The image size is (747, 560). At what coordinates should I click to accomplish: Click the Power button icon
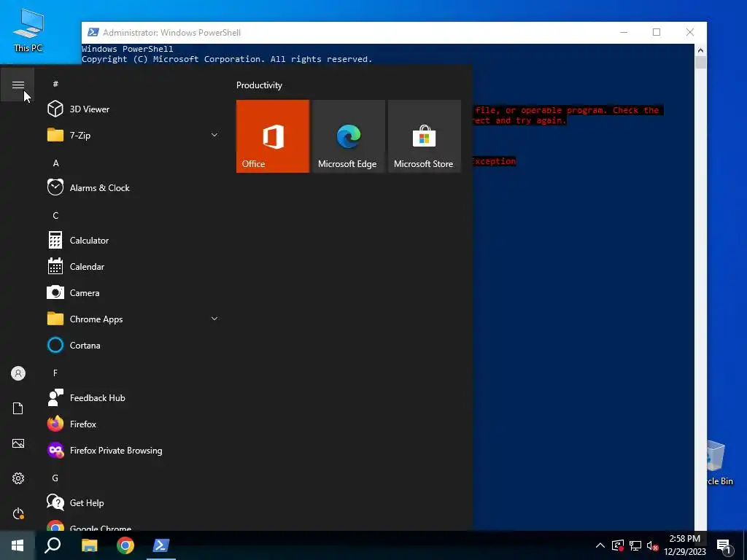[x=18, y=513]
